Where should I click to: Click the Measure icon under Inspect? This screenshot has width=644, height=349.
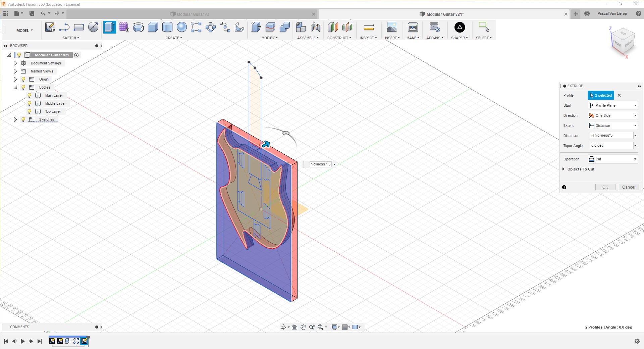pos(368,27)
